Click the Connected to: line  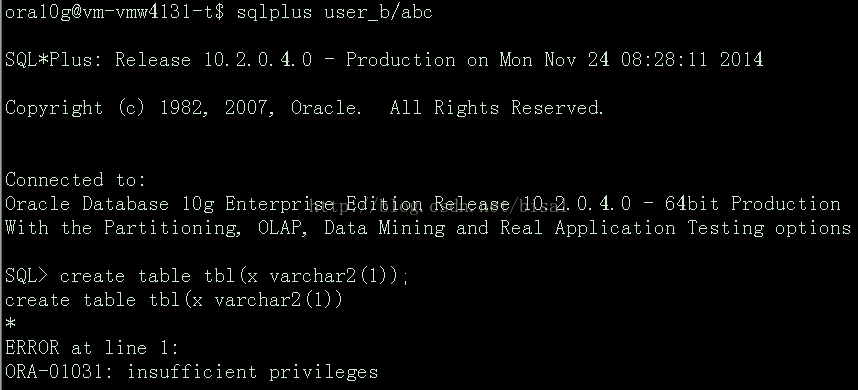[76, 180]
